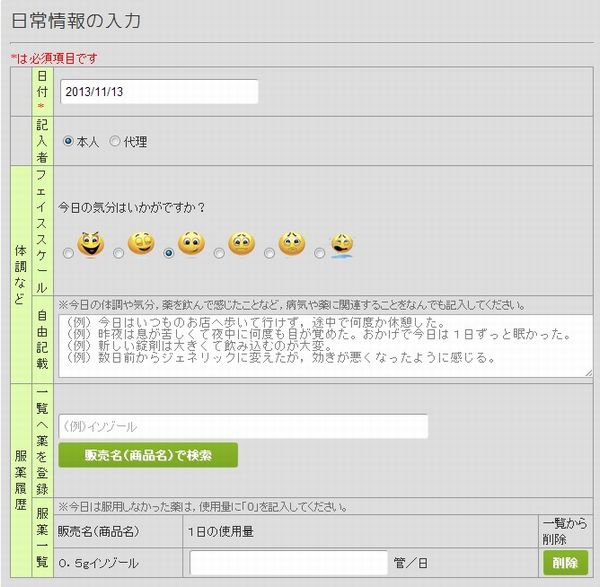The image size is (600, 587).
Task: Choose radio button for fourth sad face
Action: tap(218, 254)
